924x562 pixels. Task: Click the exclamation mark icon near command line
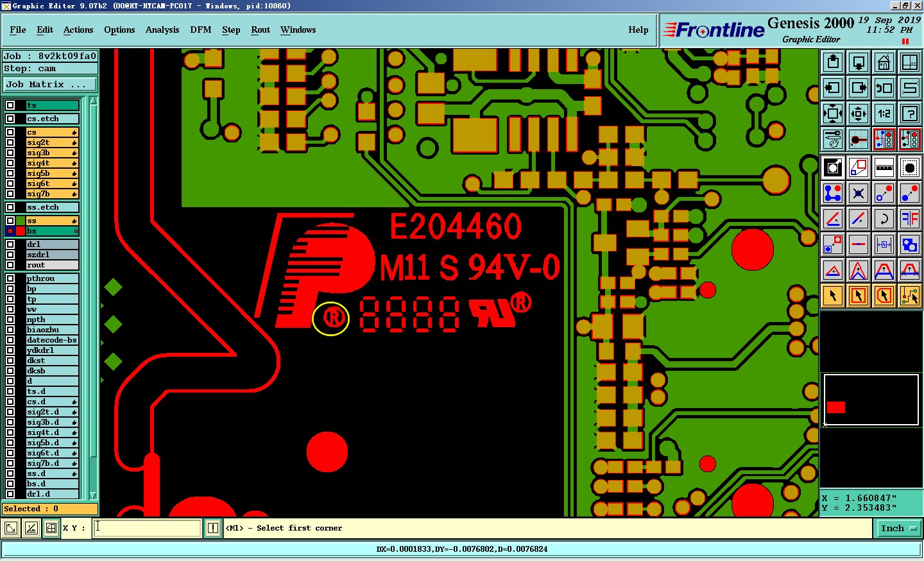213,528
